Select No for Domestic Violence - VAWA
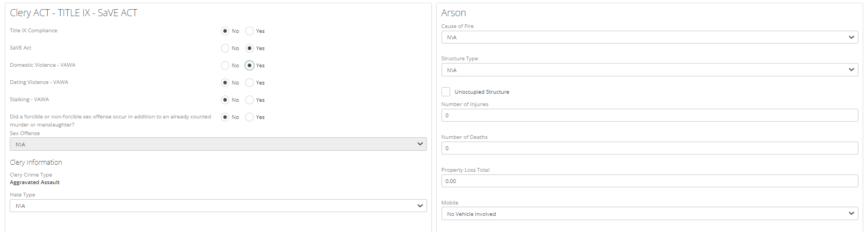 225,66
